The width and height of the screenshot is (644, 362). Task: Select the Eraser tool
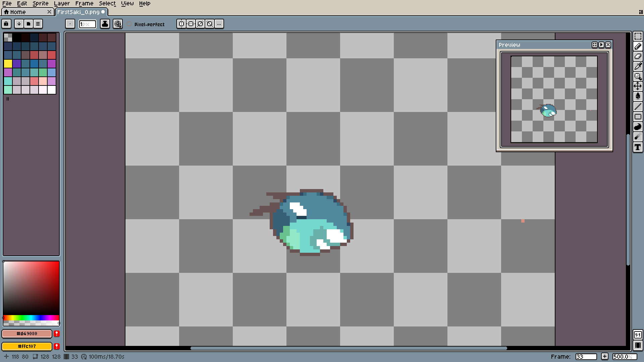[638, 56]
